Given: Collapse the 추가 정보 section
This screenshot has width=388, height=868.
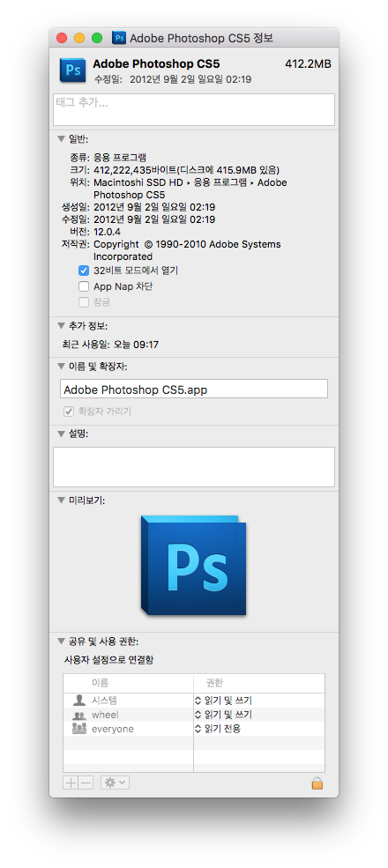Looking at the screenshot, I should (x=61, y=326).
